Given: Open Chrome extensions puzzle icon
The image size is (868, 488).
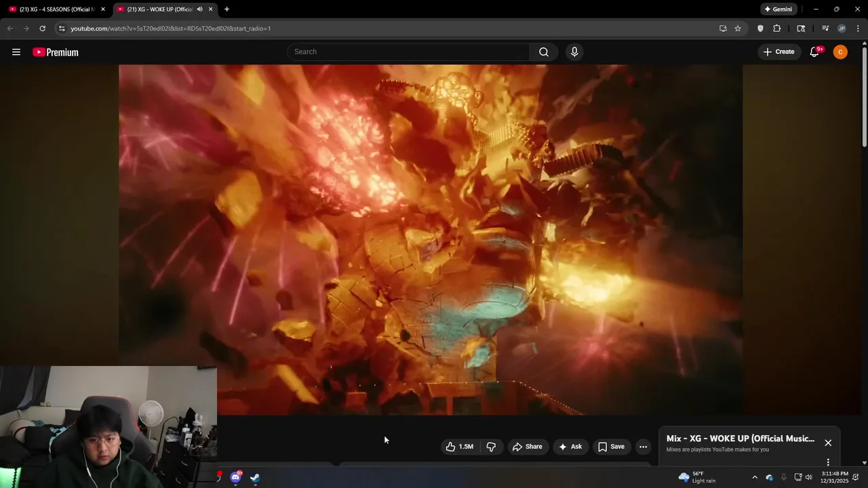Looking at the screenshot, I should tap(777, 28).
